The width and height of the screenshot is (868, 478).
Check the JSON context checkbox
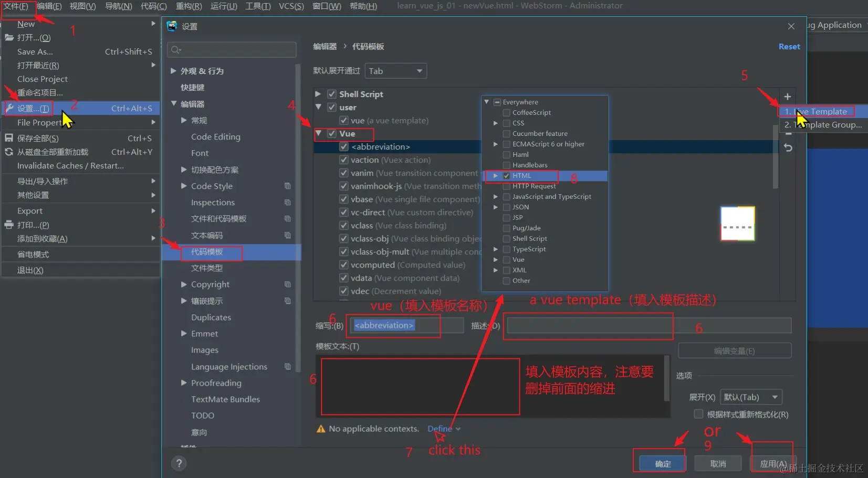point(507,207)
